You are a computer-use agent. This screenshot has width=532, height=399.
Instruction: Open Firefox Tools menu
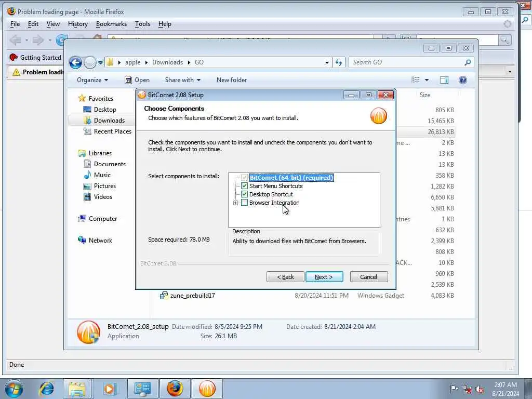pyautogui.click(x=142, y=24)
